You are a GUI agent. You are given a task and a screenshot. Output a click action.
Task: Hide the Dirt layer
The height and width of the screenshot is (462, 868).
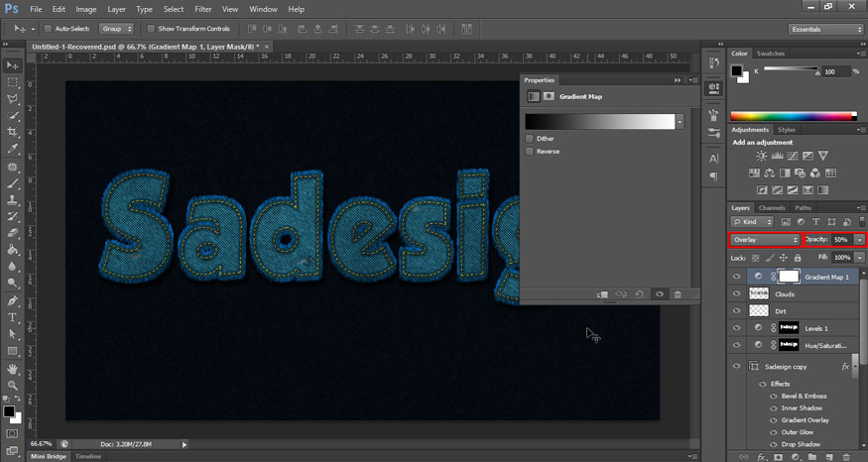coord(736,311)
